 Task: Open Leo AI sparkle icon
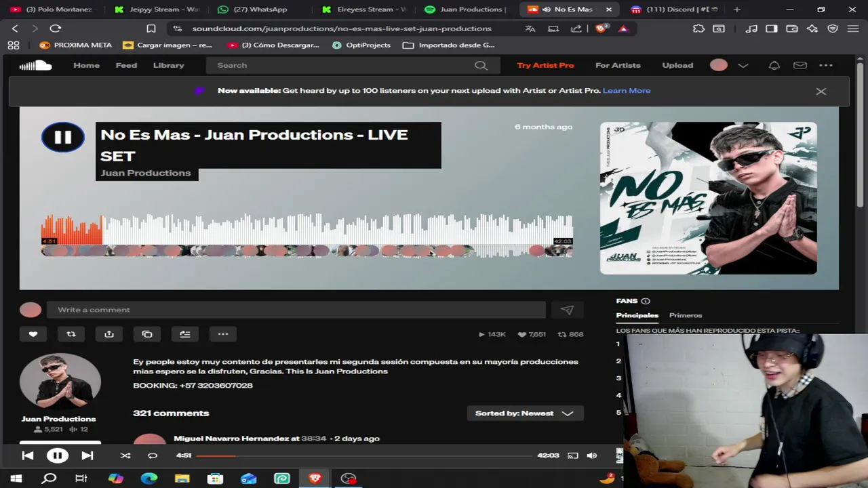tap(812, 28)
